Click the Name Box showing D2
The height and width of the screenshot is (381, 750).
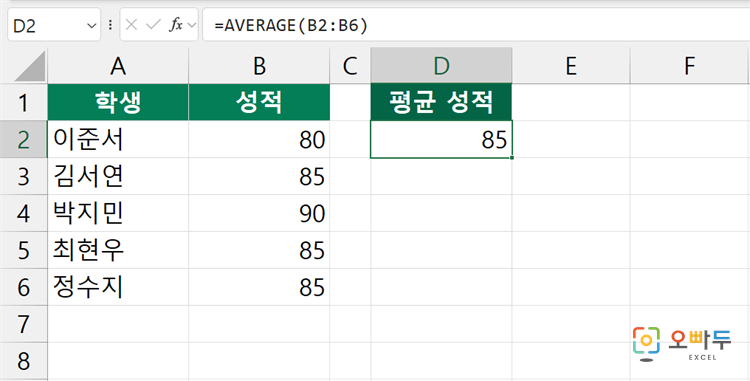(x=54, y=25)
